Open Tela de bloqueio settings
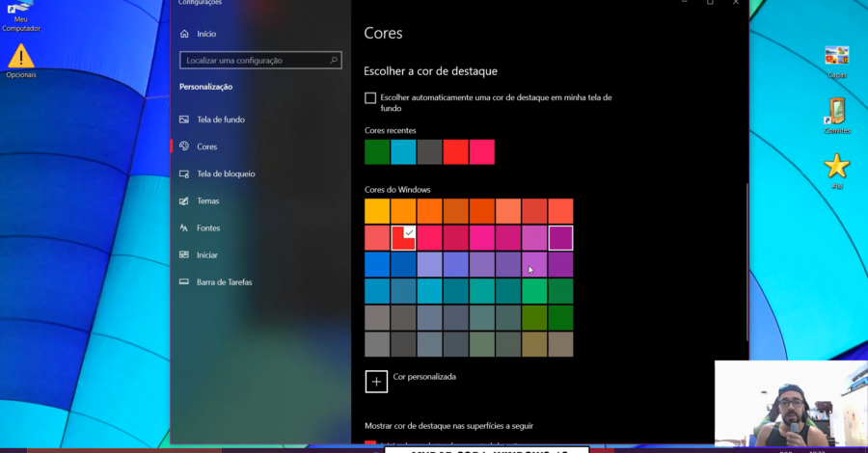The width and height of the screenshot is (868, 453). tap(226, 173)
